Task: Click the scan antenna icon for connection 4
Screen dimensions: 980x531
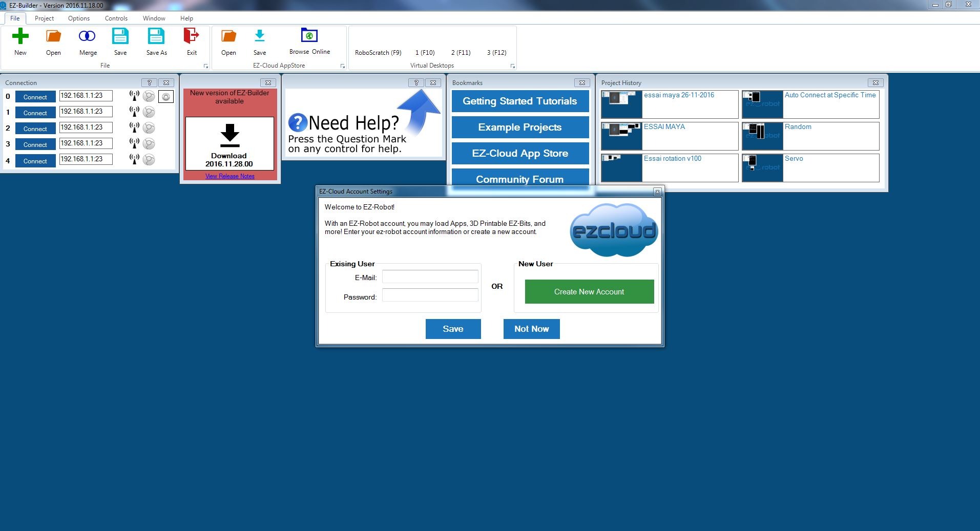Action: (x=134, y=160)
